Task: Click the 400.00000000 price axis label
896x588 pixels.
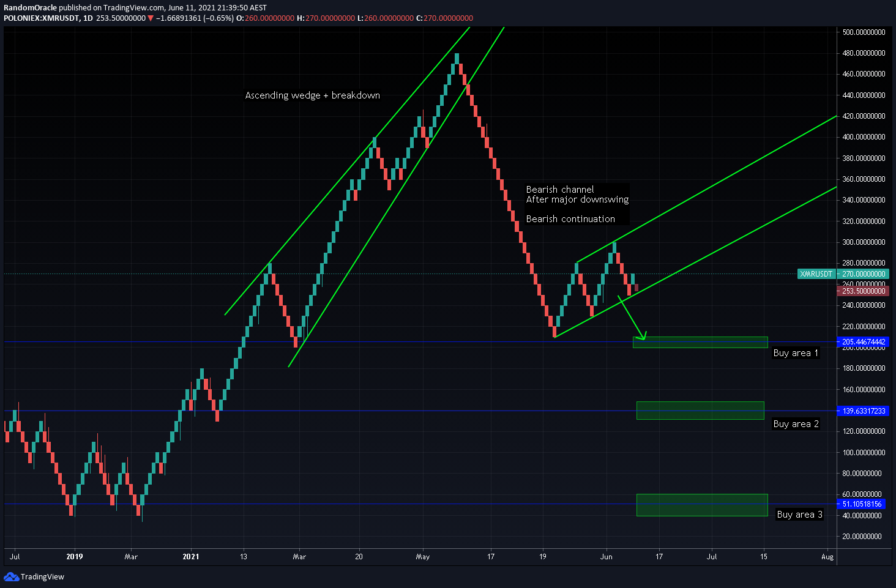Action: click(x=864, y=137)
